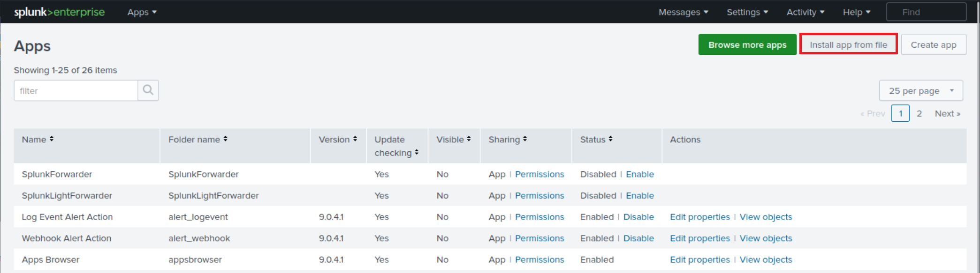Click Install app from file button
The width and height of the screenshot is (980, 273).
pos(848,45)
